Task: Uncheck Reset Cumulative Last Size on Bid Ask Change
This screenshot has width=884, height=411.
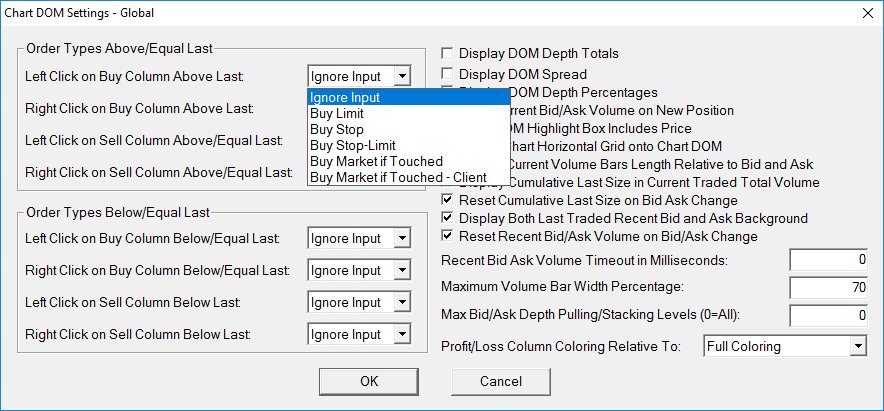Action: pyautogui.click(x=449, y=201)
